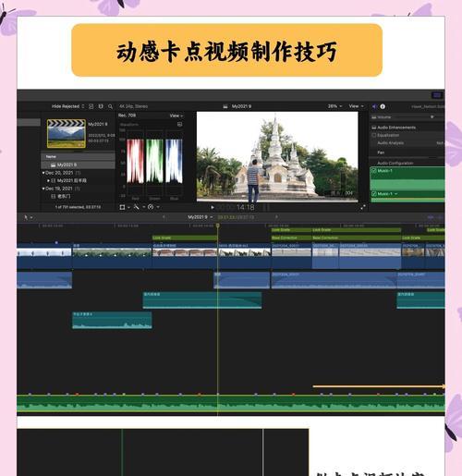Click event icon beside 老东门

54,196
